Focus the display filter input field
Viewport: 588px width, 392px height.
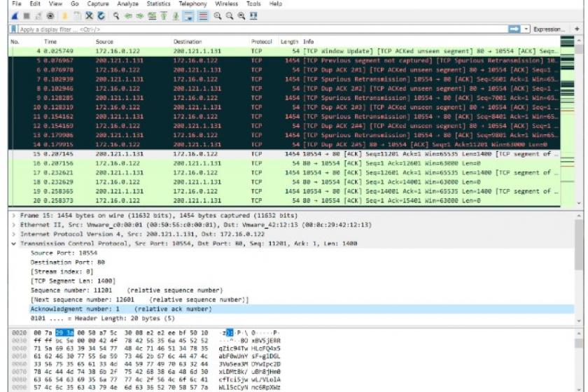pyautogui.click(x=262, y=29)
